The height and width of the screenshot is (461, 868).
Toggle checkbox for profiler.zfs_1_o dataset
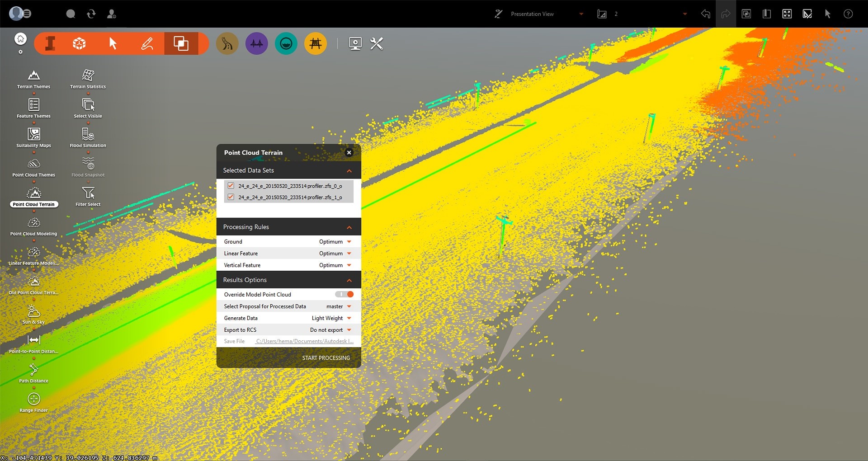[231, 197]
